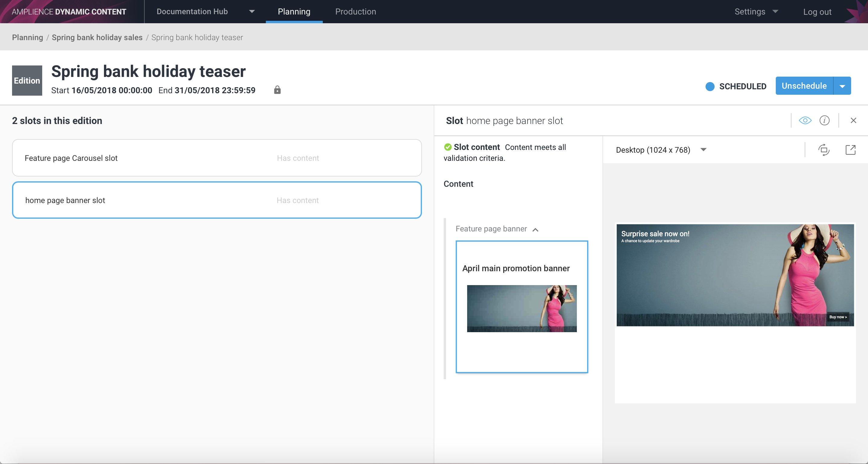Open the slot info icon
Viewport: 868px width, 464px height.
pyautogui.click(x=824, y=120)
